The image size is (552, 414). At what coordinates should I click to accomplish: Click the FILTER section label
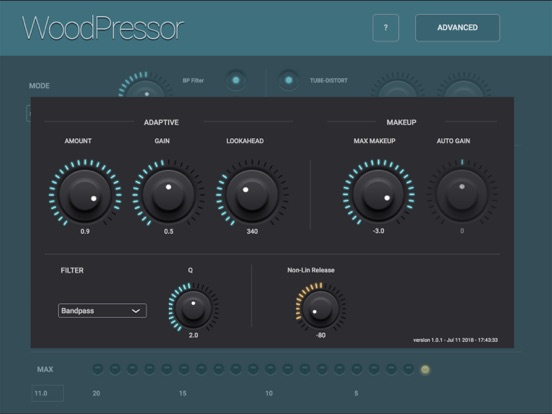click(x=72, y=270)
